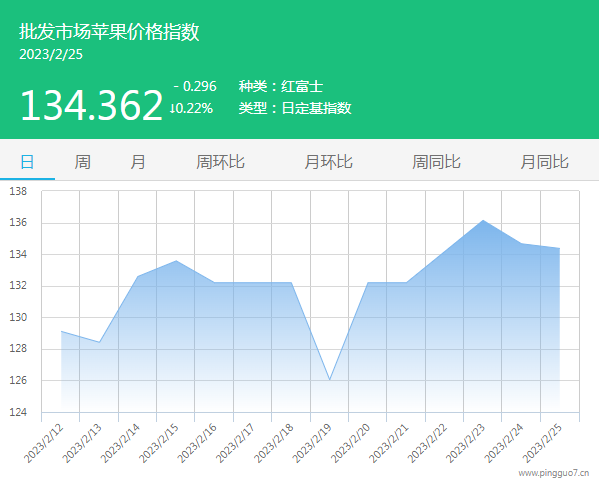Viewport: 599px width, 484px height.
Task: Open the www.pingguo7.cn watermark link
Action: click(554, 473)
